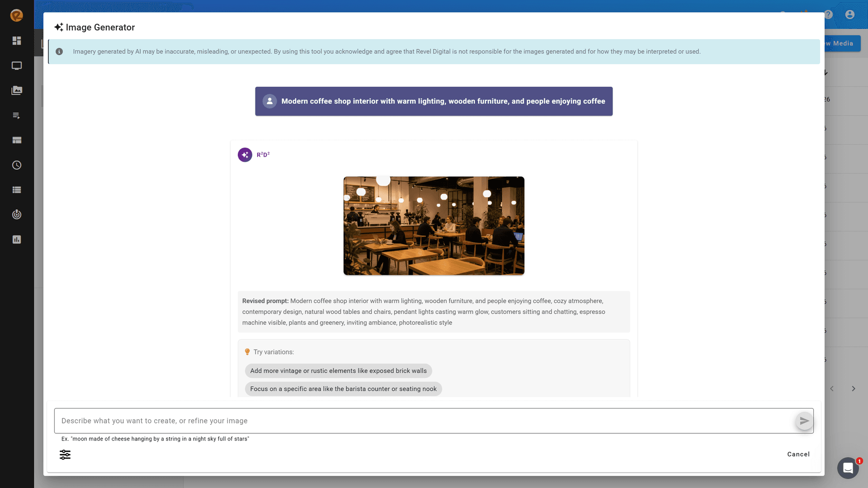
Task: Open image generator settings sliders icon
Action: pyautogui.click(x=65, y=455)
